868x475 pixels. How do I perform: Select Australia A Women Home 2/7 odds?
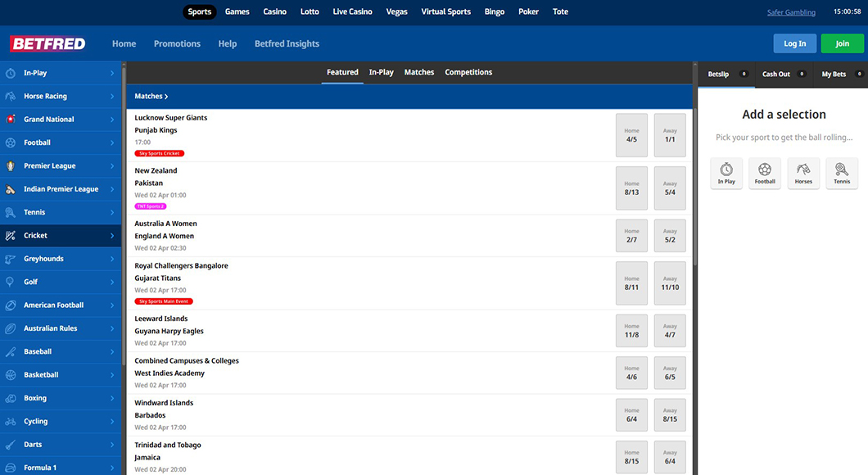[x=631, y=236]
